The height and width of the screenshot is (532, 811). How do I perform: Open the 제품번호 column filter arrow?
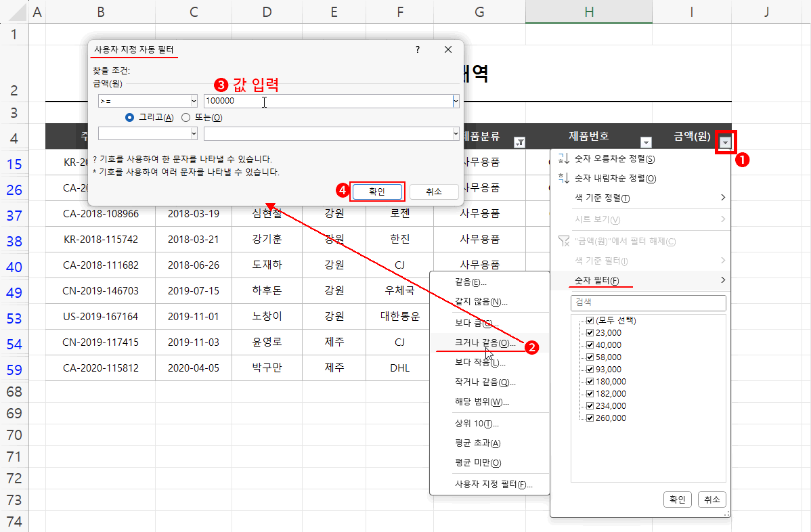point(646,142)
